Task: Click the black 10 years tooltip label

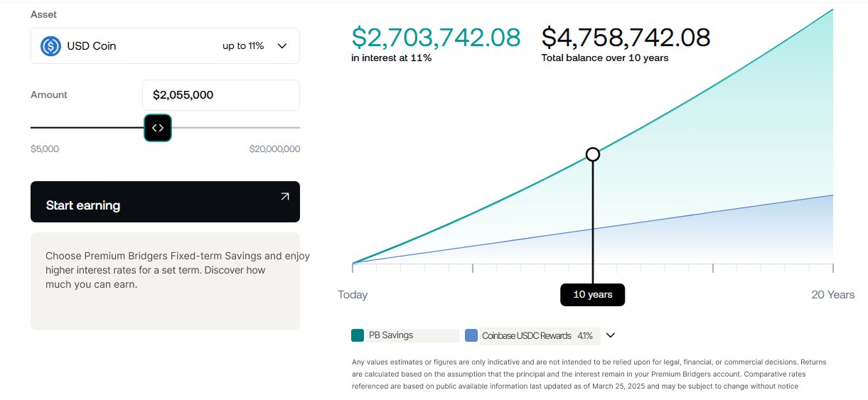Action: 592,295
